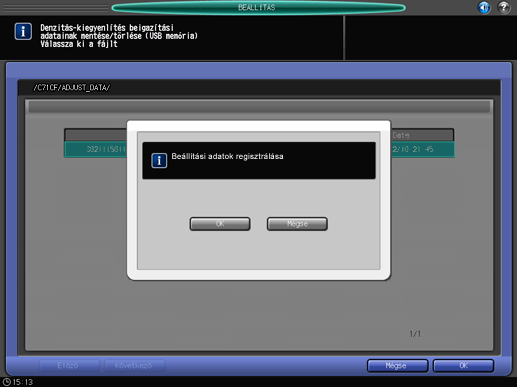Open help via the question mark icon
Viewport: 517px width, 387px height.
[504, 7]
